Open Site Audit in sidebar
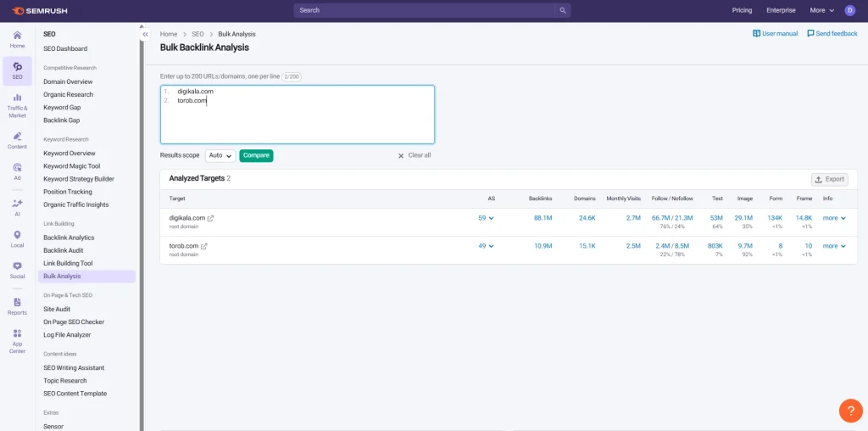868x431 pixels. click(x=57, y=309)
